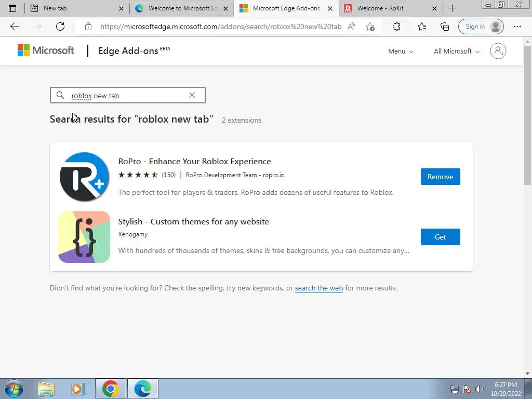Open the tab actions menu icon
This screenshot has width=532, height=399.
(x=12, y=8)
